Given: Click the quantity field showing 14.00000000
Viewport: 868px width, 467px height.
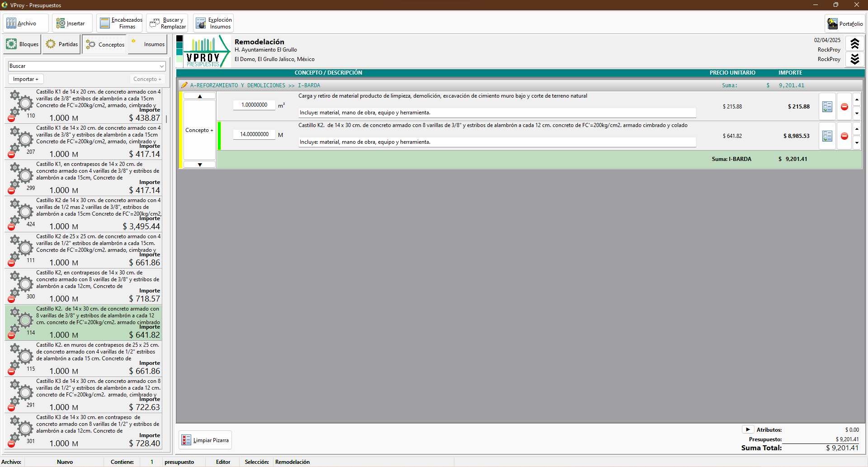Looking at the screenshot, I should click(254, 134).
